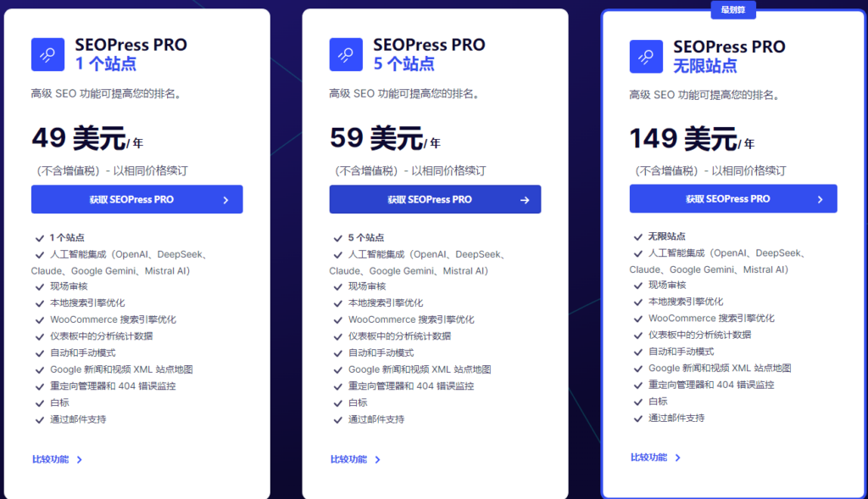868x499 pixels.
Task: Click '本地搜索引擎优化' text in 149 plan
Action: (686, 302)
